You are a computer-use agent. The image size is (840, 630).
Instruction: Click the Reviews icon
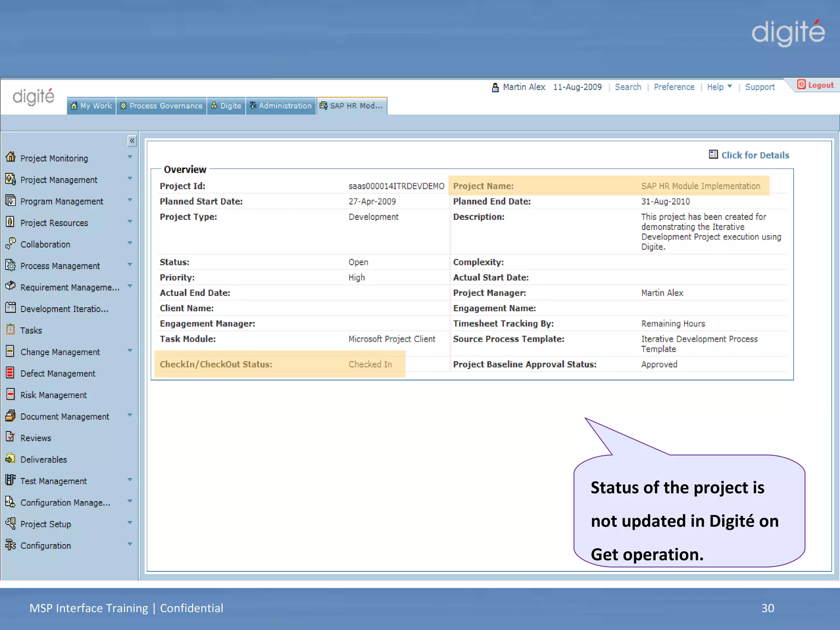pyautogui.click(x=11, y=436)
